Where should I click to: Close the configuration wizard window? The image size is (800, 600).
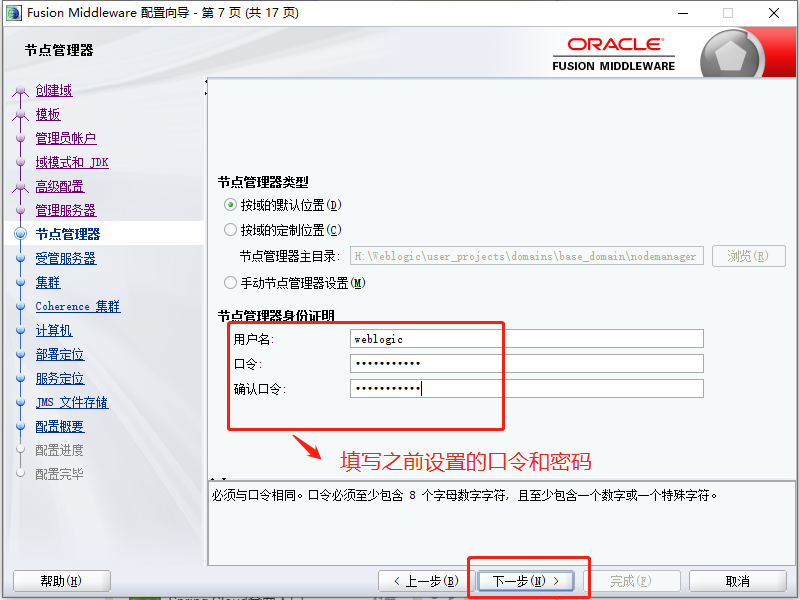point(774,13)
